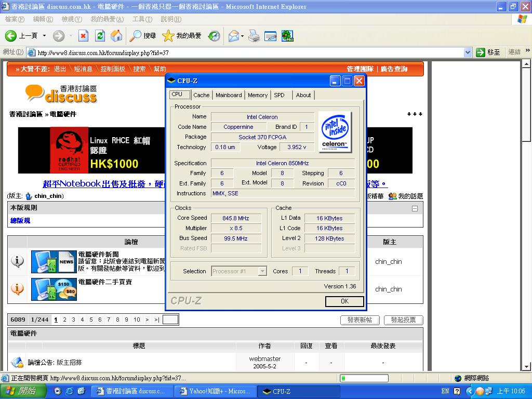Open moderator chin_chin profile link under banner

pyautogui.click(x=49, y=196)
